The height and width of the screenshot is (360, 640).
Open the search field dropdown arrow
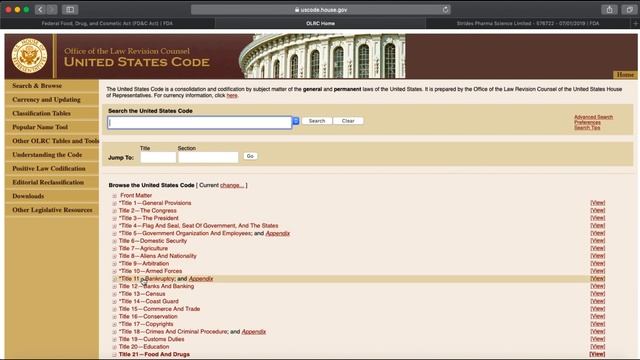point(296,121)
